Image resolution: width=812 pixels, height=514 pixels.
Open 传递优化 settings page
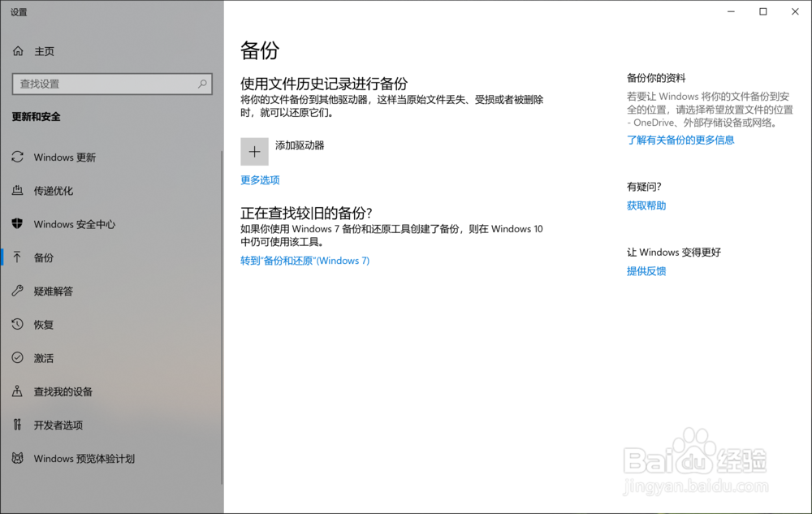point(54,191)
